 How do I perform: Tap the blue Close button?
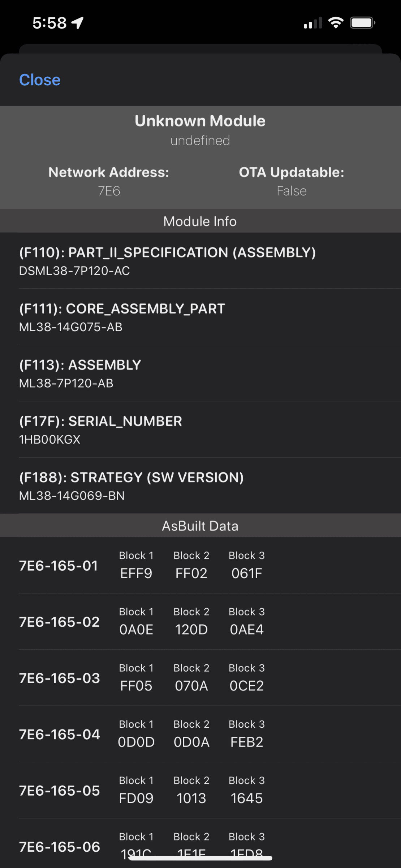click(40, 80)
